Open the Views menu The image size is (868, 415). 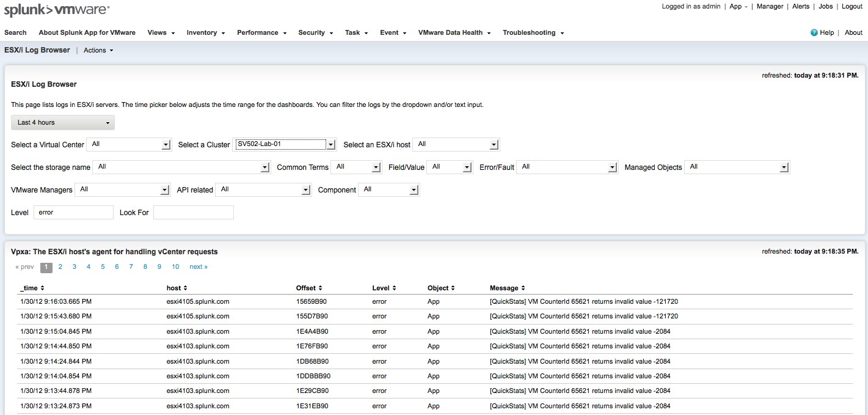(161, 32)
